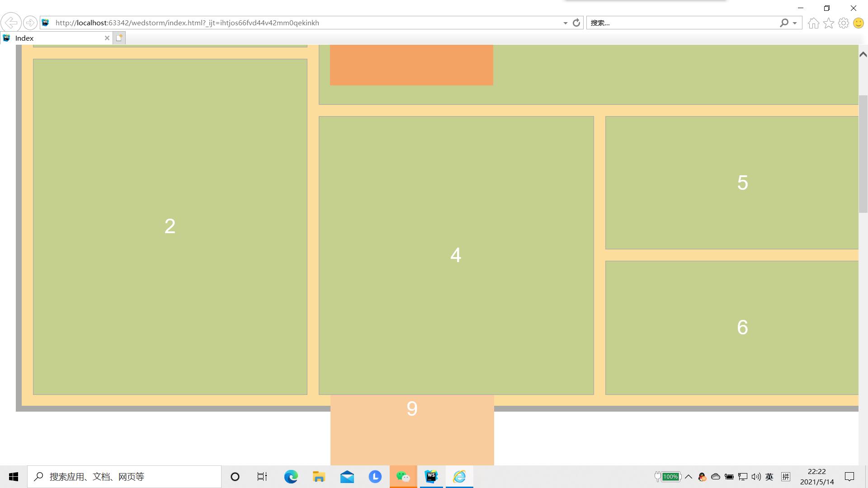Image resolution: width=868 pixels, height=488 pixels.
Task: Switch to Internet Explorer taskbar icon
Action: click(x=459, y=477)
